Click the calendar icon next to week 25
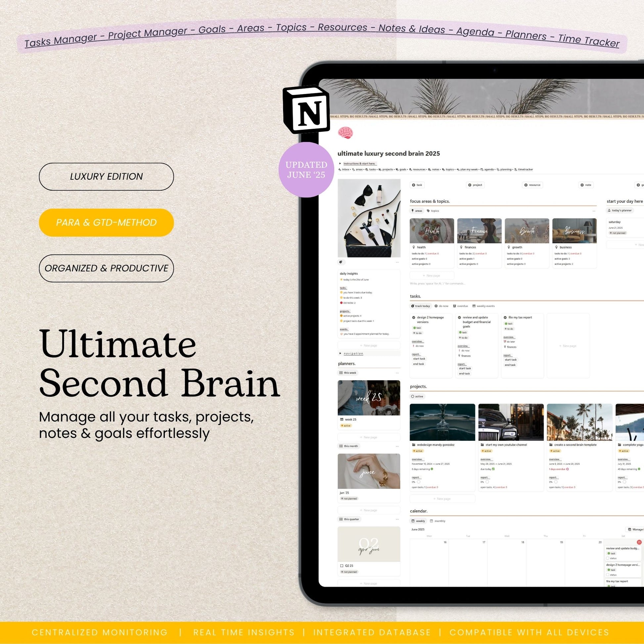The image size is (644, 644). click(x=342, y=419)
